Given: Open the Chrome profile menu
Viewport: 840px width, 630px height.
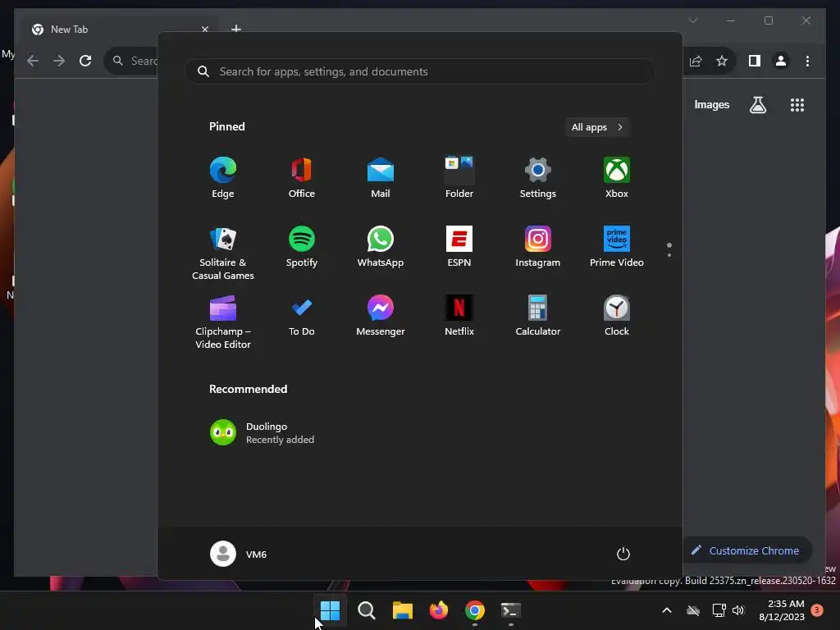Looking at the screenshot, I should 781,61.
